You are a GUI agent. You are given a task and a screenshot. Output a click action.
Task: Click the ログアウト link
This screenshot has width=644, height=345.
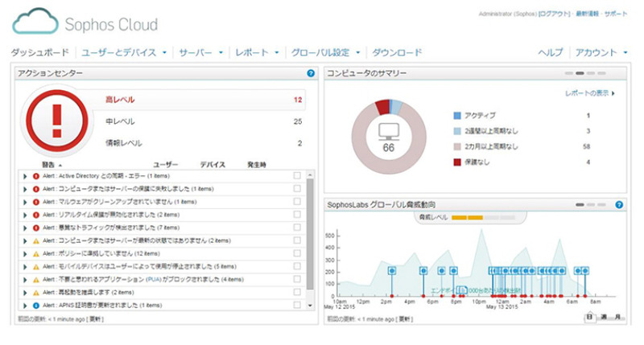coord(555,14)
